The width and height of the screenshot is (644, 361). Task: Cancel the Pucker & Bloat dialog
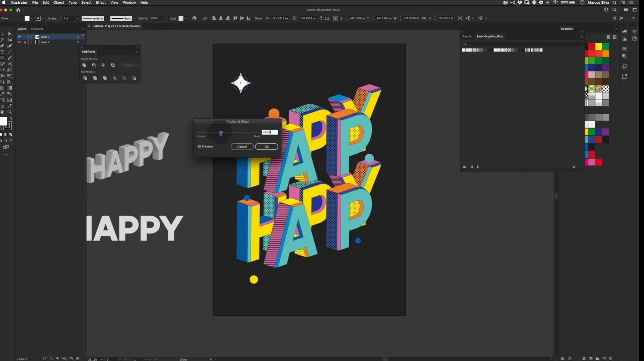pyautogui.click(x=242, y=147)
